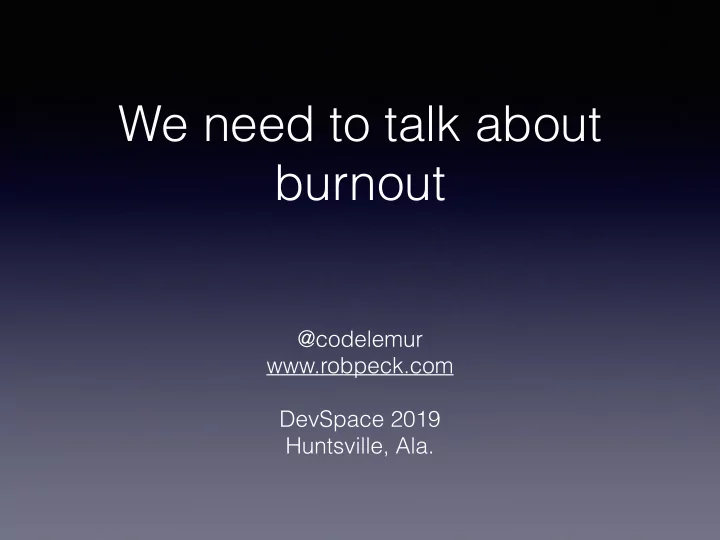Click the @codelemur handle text

pyautogui.click(x=360, y=339)
